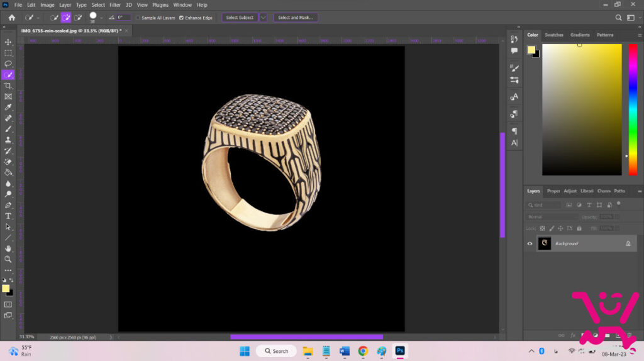644x361 pixels.
Task: Open the Select menu
Action: coord(98,5)
